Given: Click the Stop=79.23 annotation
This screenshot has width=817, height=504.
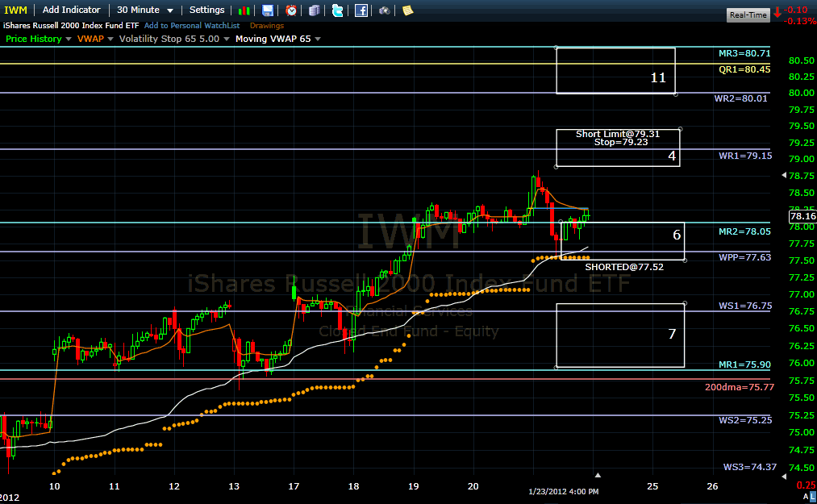Looking at the screenshot, I should pyautogui.click(x=620, y=142).
